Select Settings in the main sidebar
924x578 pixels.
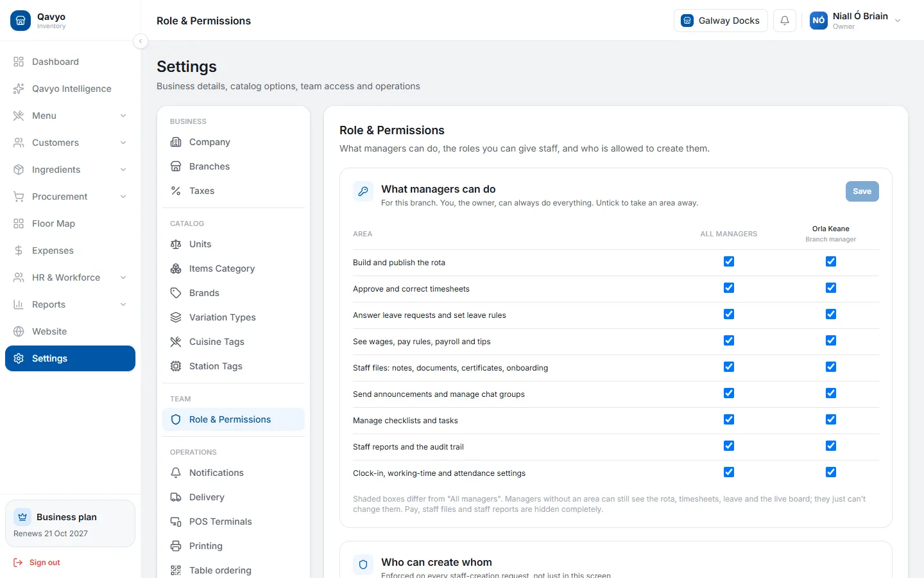(x=71, y=358)
